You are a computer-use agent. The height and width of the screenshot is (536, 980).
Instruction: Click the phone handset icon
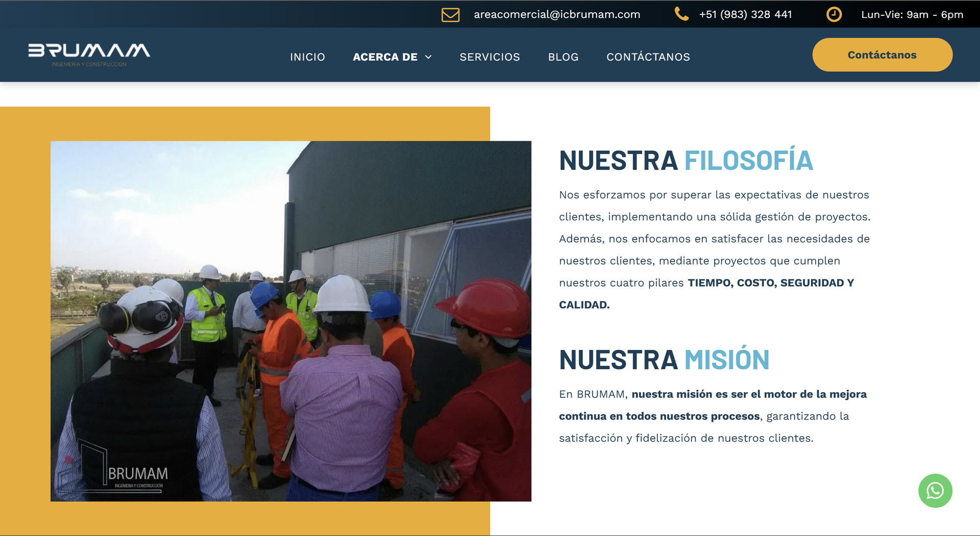coord(682,14)
